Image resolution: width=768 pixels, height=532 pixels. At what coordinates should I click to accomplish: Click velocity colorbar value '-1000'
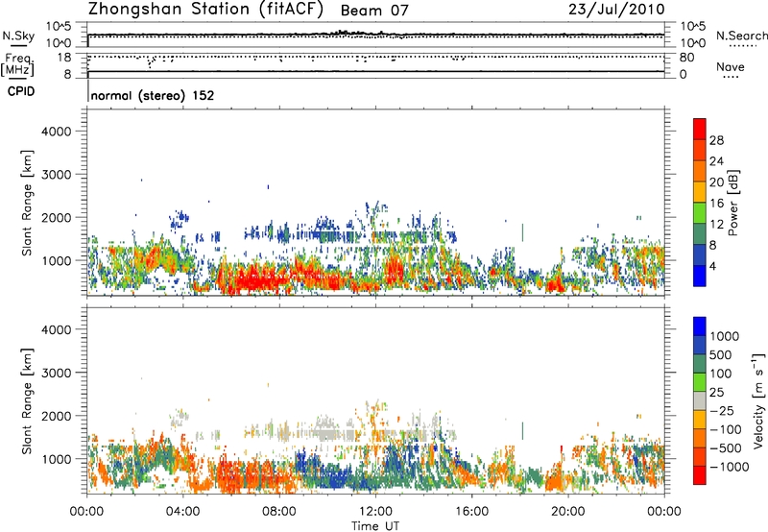729,467
